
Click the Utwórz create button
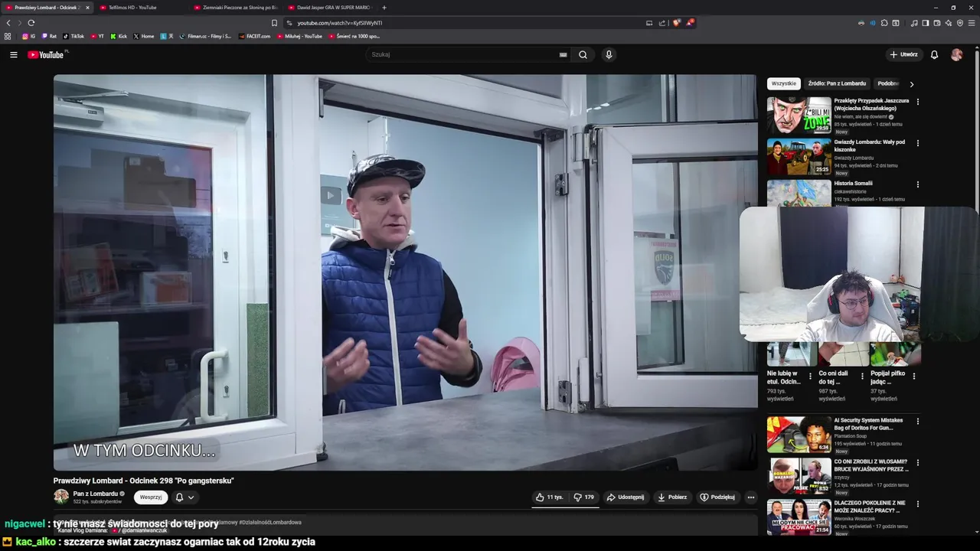[903, 54]
